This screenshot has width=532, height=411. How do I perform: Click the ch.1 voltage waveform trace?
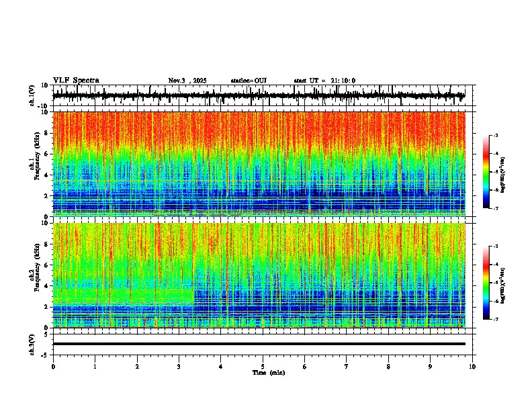pyautogui.click(x=259, y=95)
